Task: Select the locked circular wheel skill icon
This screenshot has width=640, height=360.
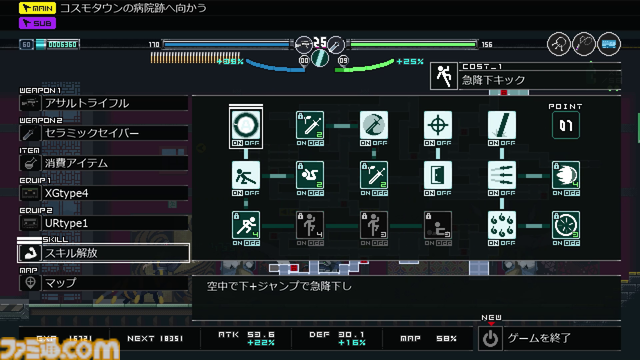Action: (x=566, y=225)
